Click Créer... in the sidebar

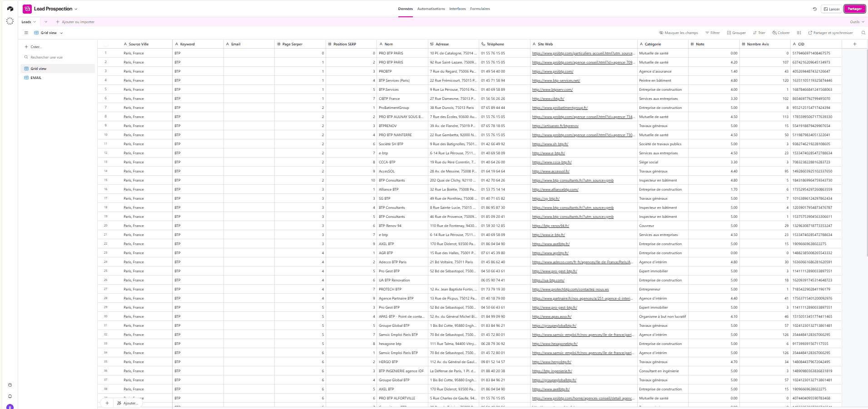tap(33, 47)
